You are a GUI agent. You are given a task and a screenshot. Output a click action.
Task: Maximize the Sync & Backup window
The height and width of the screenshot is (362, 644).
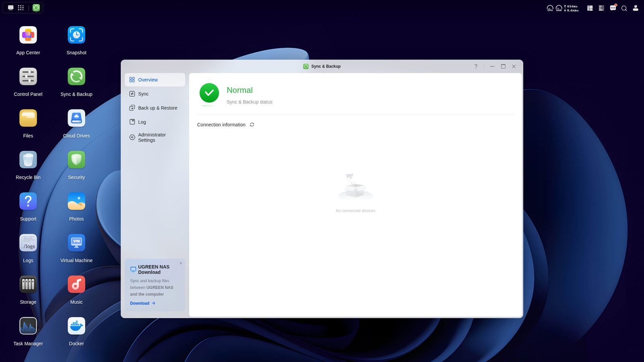(503, 66)
